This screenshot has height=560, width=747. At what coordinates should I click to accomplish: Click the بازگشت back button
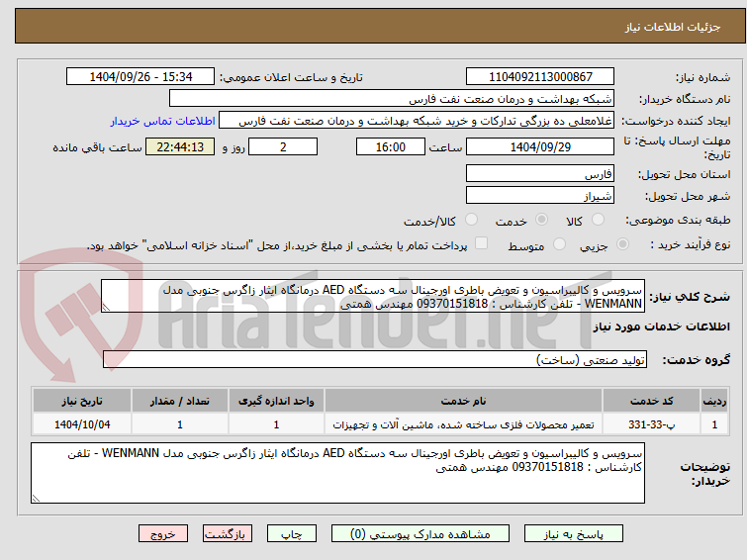(228, 534)
